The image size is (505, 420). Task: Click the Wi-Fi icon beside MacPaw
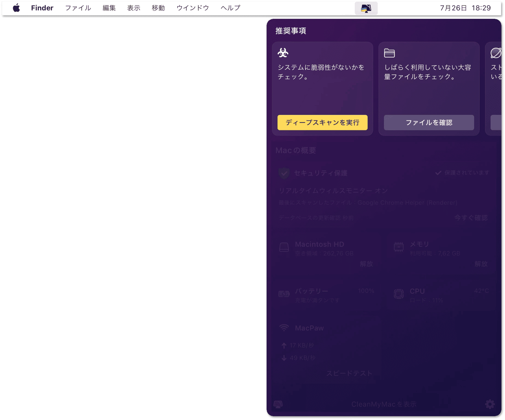coord(284,328)
